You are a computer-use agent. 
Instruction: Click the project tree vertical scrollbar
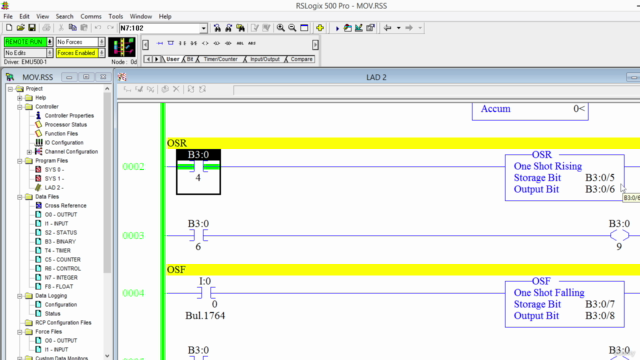[x=107, y=222]
